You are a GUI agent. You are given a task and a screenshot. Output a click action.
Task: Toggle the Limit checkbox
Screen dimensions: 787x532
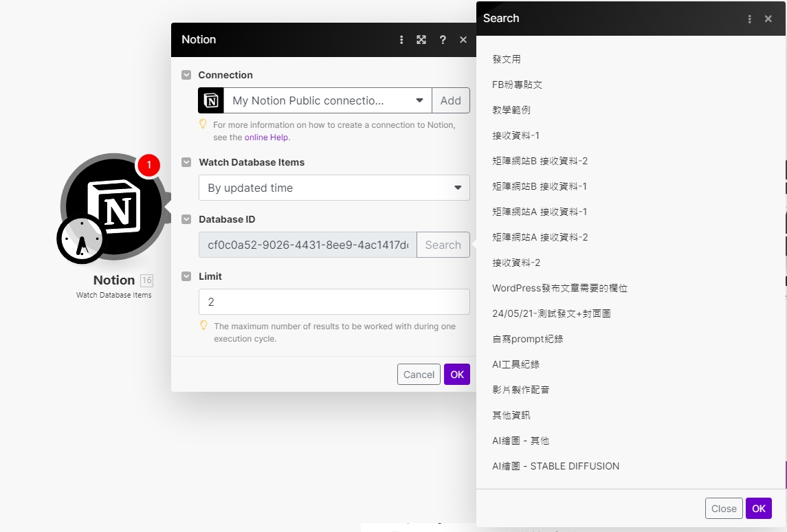(186, 276)
